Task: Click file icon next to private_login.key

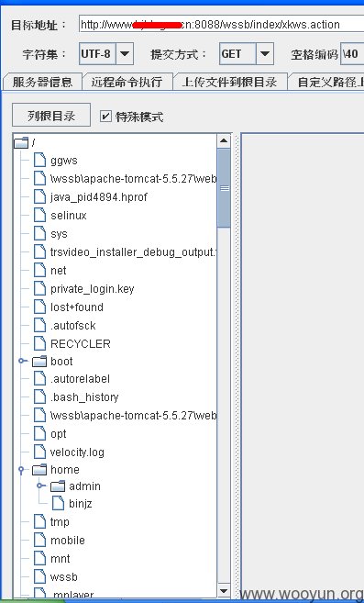Action: coord(39,288)
